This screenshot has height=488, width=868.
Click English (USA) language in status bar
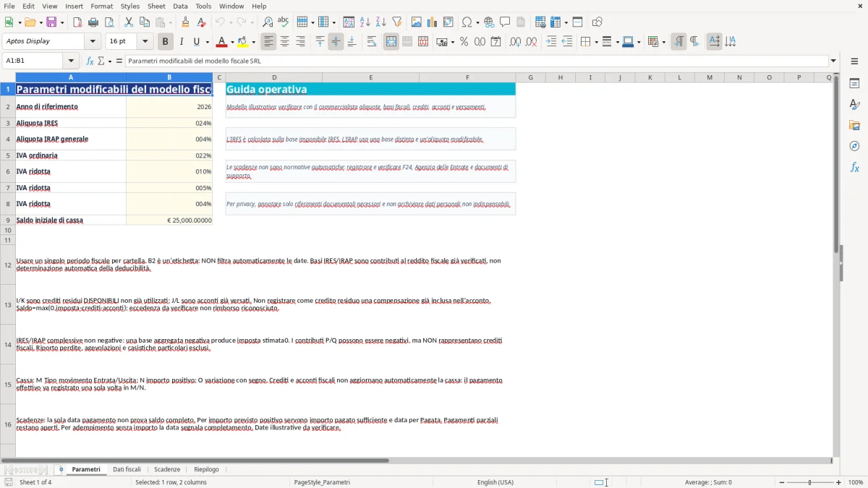(495, 482)
